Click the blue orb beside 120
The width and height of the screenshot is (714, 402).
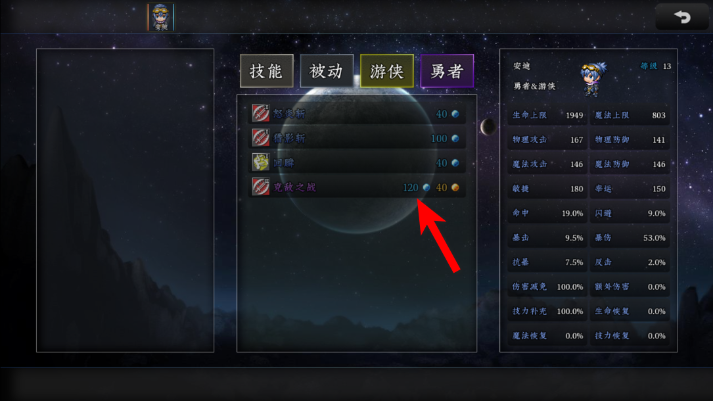pos(426,187)
